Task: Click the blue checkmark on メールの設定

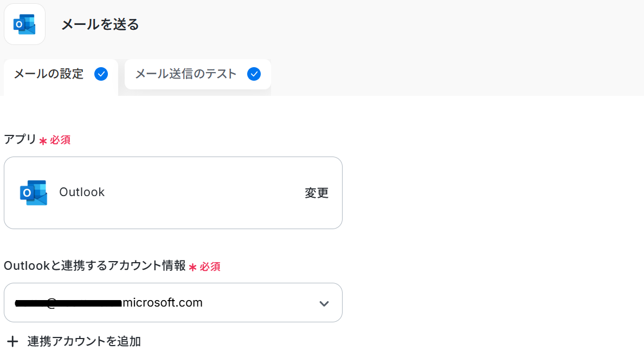Action: tap(101, 74)
